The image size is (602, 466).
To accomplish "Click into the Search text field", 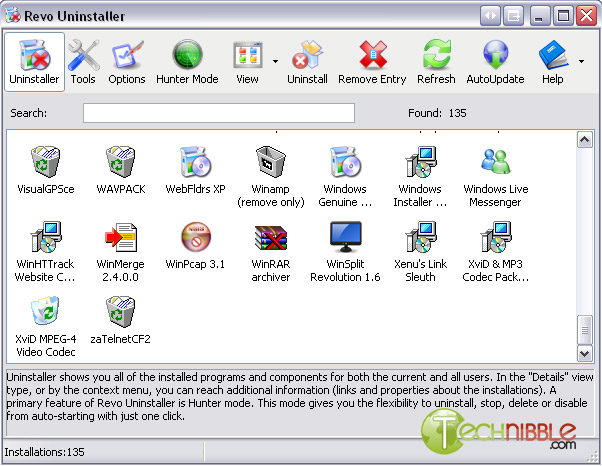I will point(219,113).
